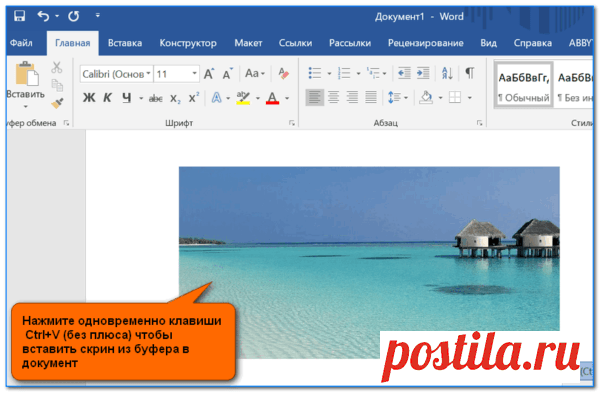The height and width of the screenshot is (393, 600).
Task: Apply red font color with A icon
Action: [272, 98]
